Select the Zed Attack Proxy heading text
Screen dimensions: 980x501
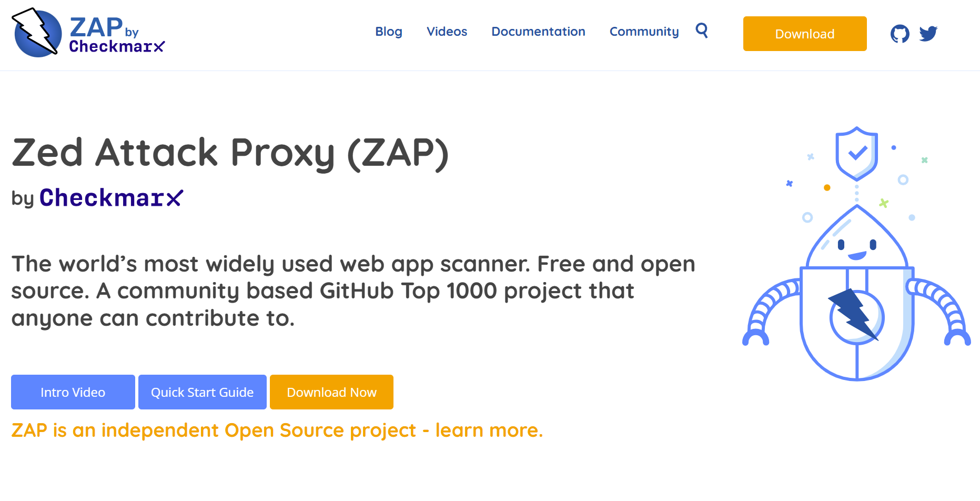pyautogui.click(x=231, y=153)
